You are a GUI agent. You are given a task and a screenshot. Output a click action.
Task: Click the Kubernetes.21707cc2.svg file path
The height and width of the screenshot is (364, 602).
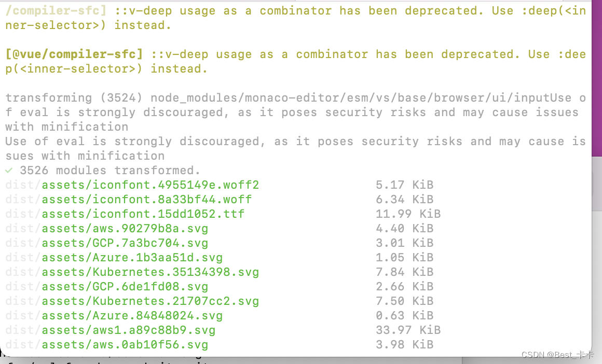pos(150,301)
